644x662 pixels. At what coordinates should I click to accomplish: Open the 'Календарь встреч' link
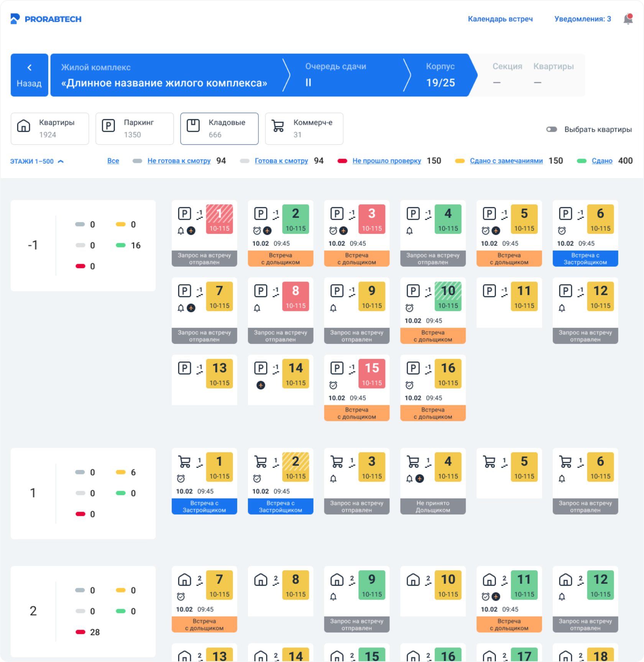click(500, 19)
